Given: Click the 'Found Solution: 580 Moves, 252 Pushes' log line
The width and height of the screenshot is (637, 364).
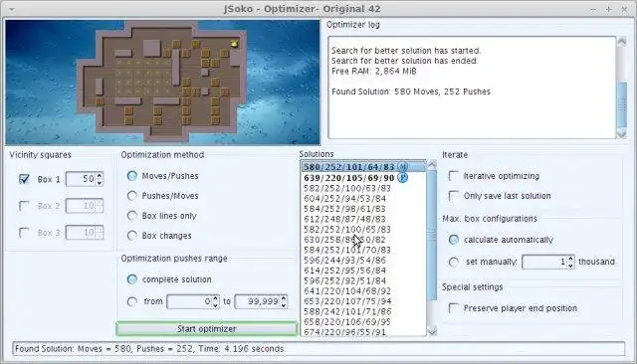Looking at the screenshot, I should click(x=411, y=91).
